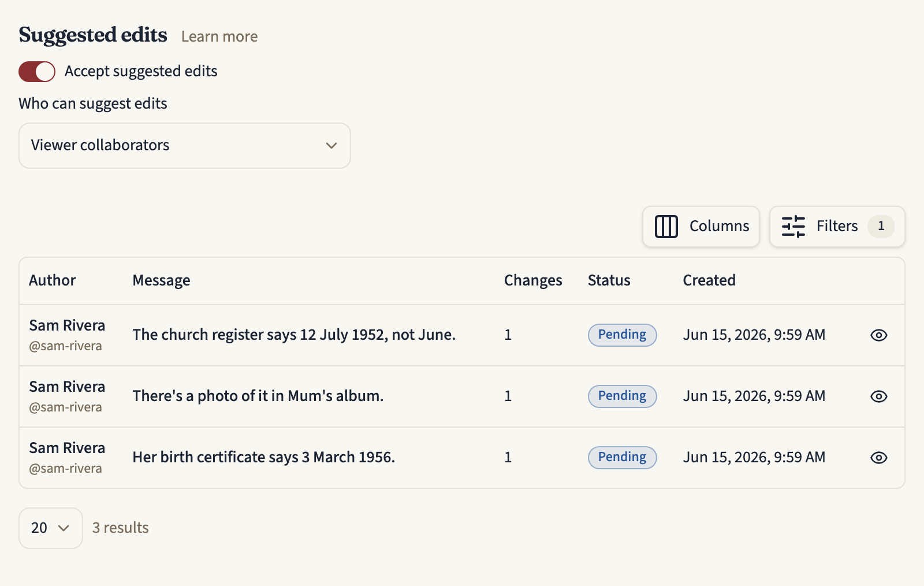Click the Author column header

[53, 280]
